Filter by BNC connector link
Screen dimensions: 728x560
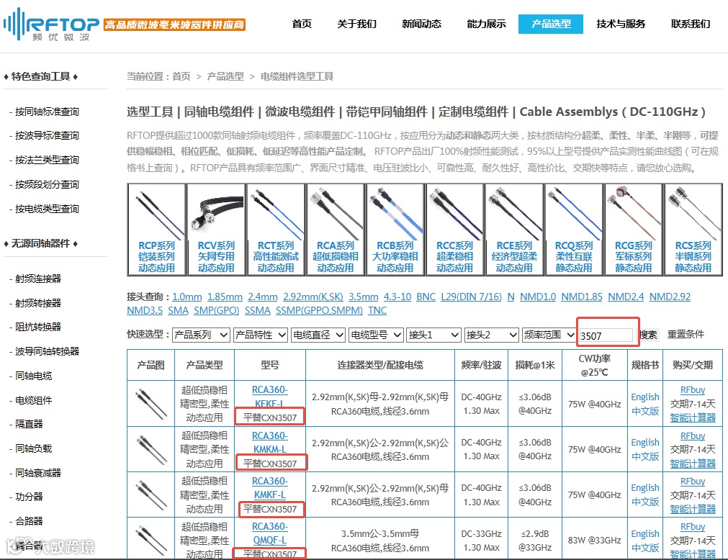(426, 297)
